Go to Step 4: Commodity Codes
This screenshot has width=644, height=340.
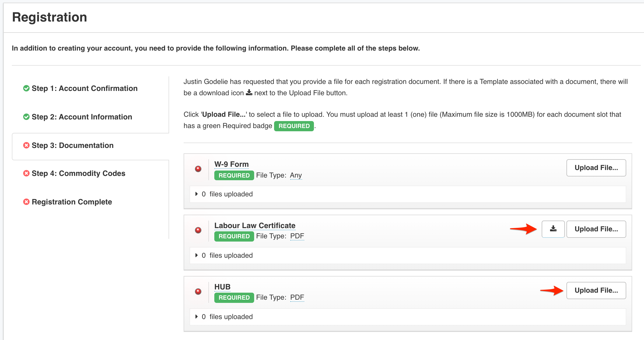(x=78, y=173)
